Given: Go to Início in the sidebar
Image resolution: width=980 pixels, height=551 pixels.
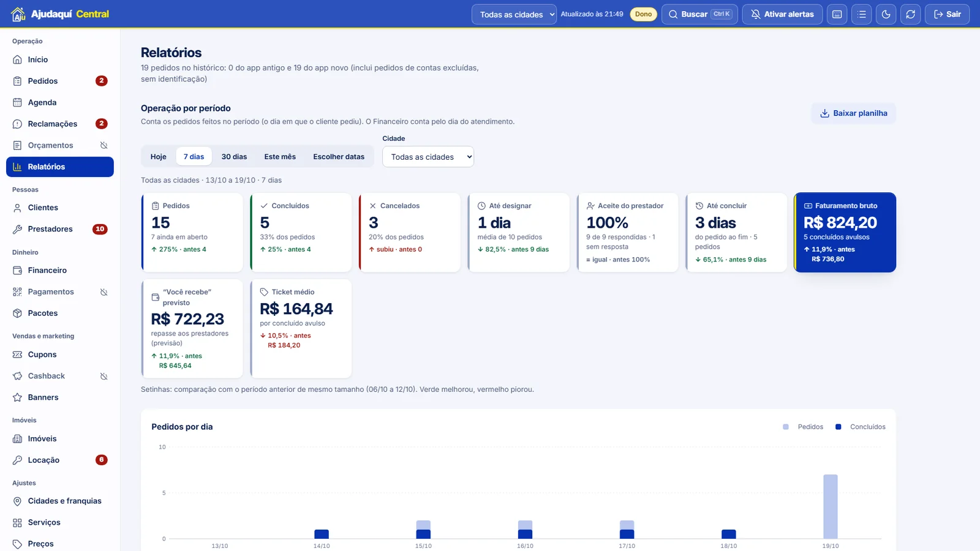Looking at the screenshot, I should click(60, 59).
